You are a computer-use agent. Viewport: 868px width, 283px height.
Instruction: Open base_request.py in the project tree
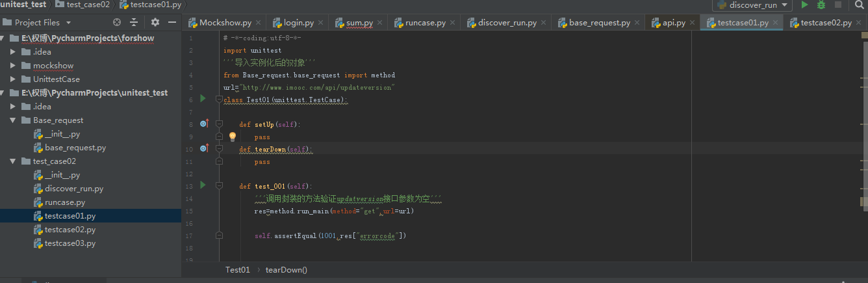[75, 148]
